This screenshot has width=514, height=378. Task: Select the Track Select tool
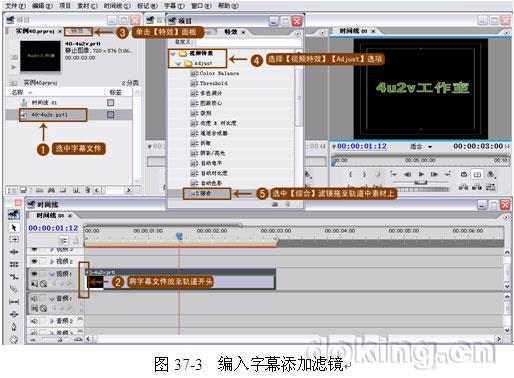tap(14, 239)
